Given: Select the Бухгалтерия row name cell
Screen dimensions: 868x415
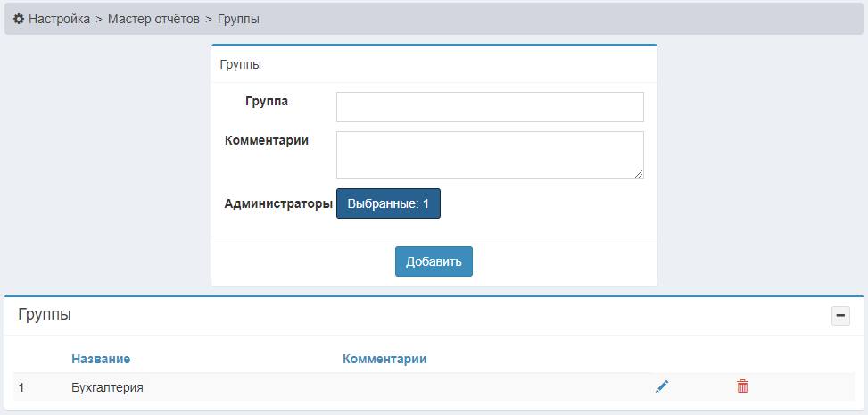Looking at the screenshot, I should pos(107,387).
